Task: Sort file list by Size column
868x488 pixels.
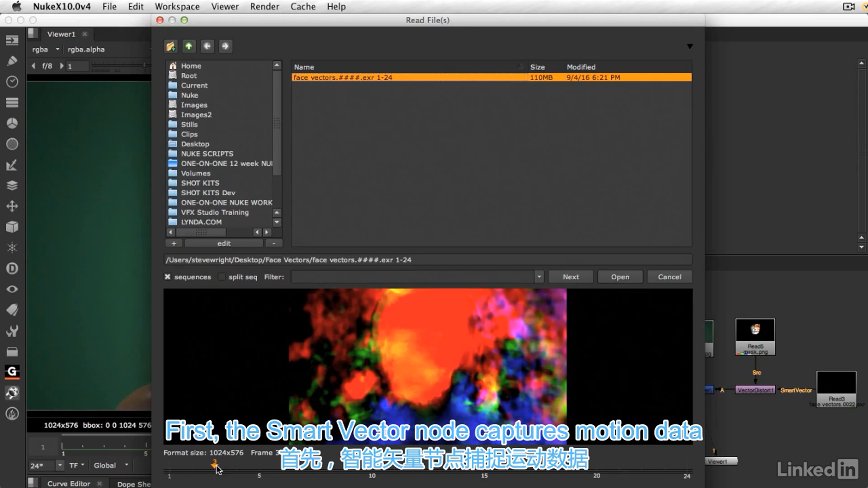Action: [538, 67]
